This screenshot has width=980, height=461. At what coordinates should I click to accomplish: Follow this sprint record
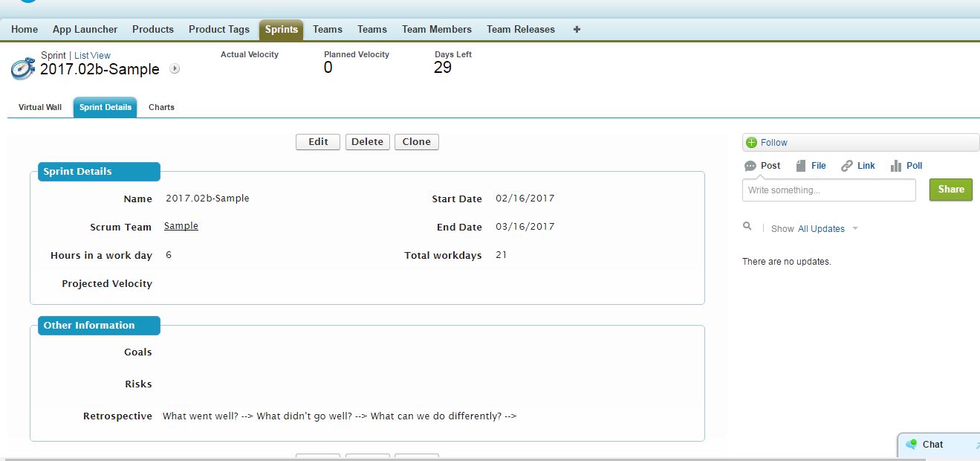tap(773, 142)
